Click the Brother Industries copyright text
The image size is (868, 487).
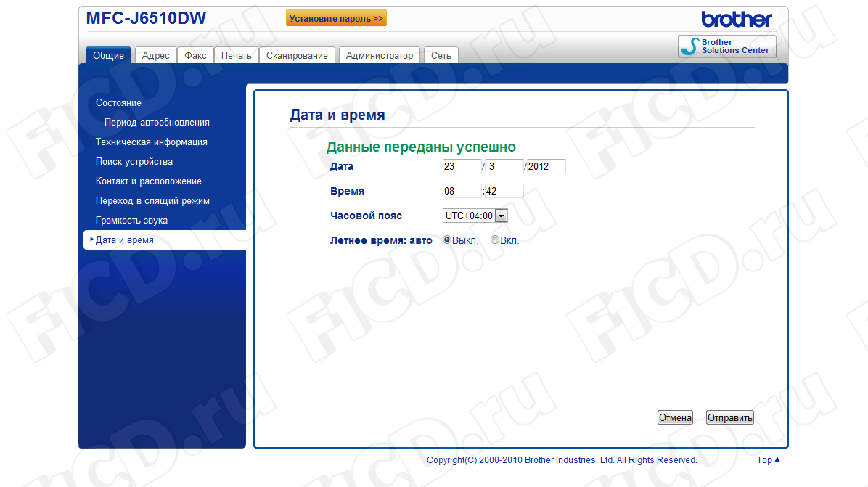562,460
